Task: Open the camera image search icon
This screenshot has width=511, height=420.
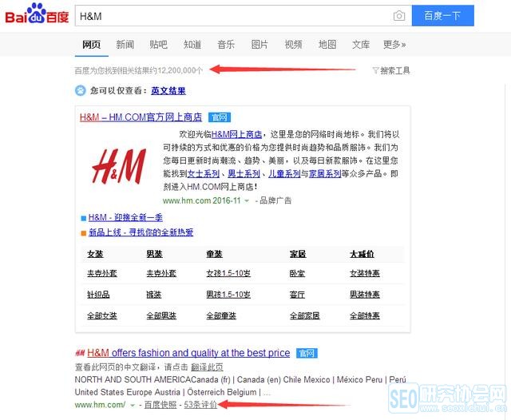Action: (x=399, y=16)
